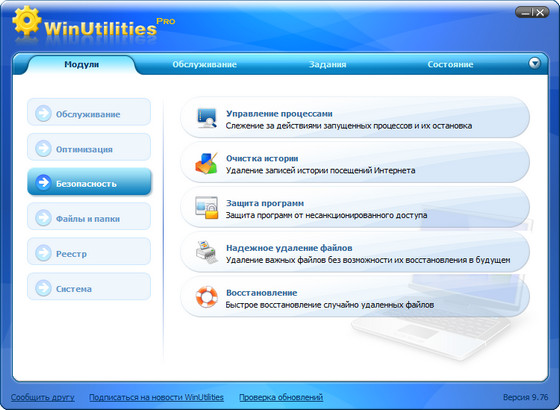Click the WinUtilities gear logo
Image resolution: width=560 pixels, height=410 pixels.
point(26,20)
